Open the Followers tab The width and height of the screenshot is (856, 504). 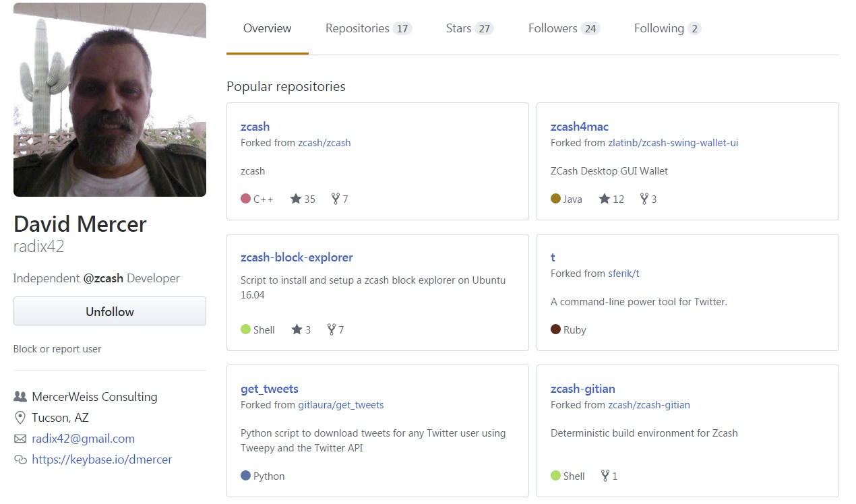[x=563, y=28]
